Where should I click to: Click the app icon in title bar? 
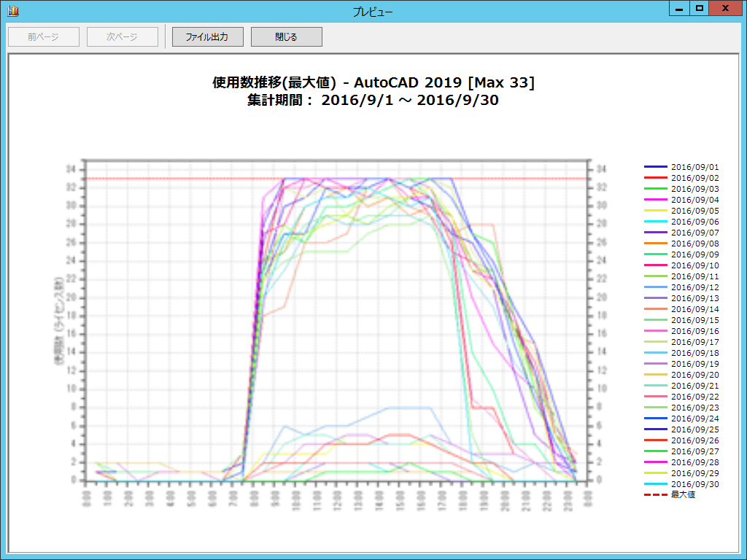tap(13, 10)
